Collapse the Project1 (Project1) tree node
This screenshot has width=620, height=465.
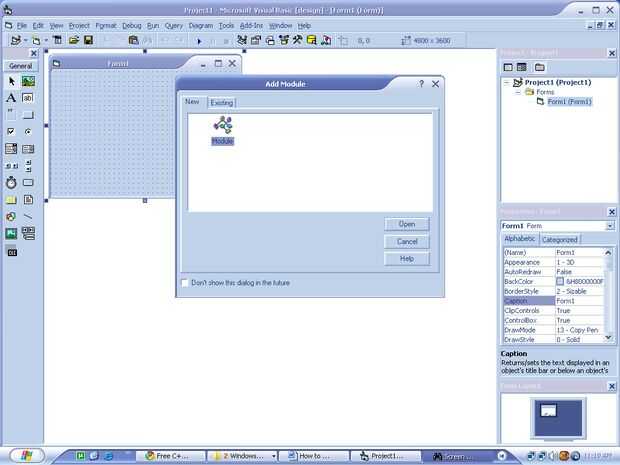(x=507, y=83)
